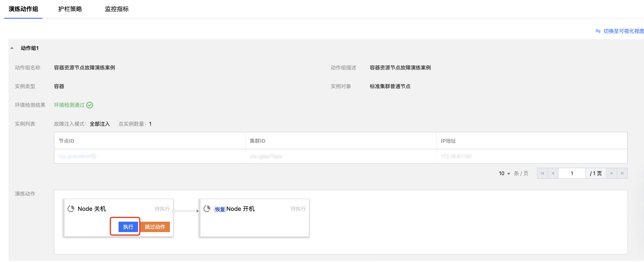
Task: Click the 恢复 Node 开机 status icon
Action: click(207, 209)
